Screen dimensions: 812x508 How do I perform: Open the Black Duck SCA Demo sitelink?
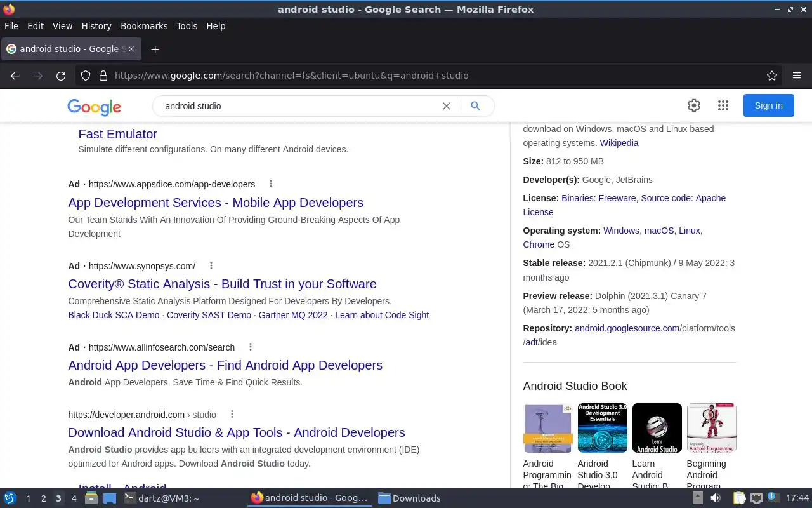coord(114,315)
